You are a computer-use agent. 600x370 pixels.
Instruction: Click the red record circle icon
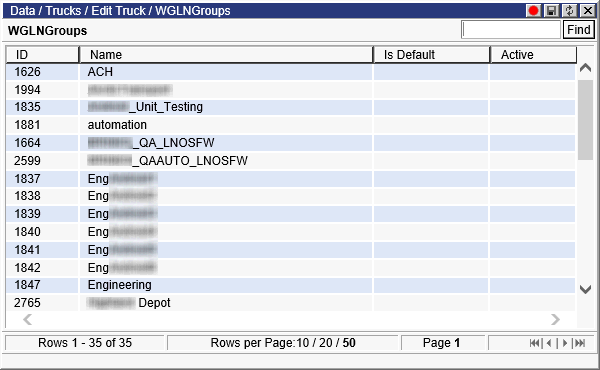533,11
